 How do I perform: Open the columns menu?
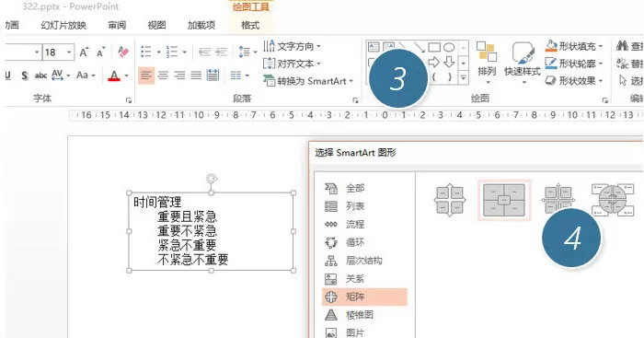coord(239,76)
